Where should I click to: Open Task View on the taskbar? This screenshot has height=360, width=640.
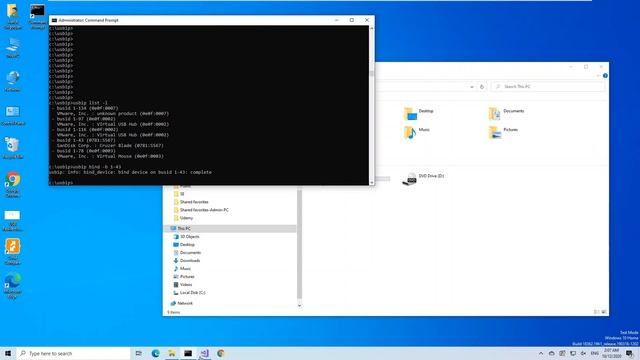[x=138, y=353]
